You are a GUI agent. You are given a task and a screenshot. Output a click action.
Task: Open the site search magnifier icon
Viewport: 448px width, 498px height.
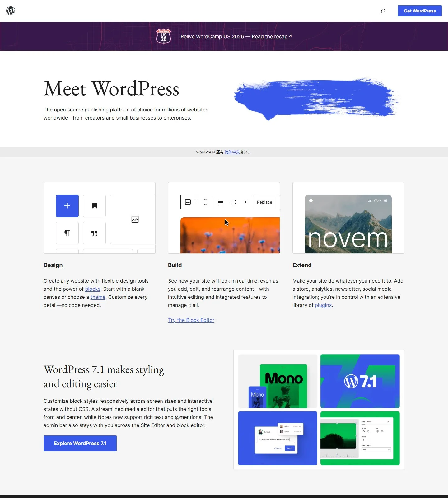pyautogui.click(x=383, y=11)
